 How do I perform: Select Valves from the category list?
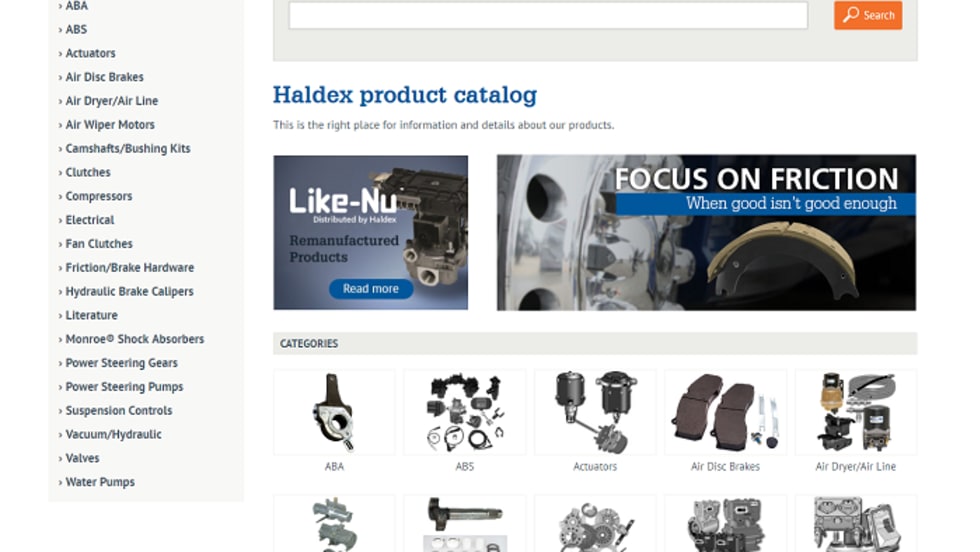82,458
